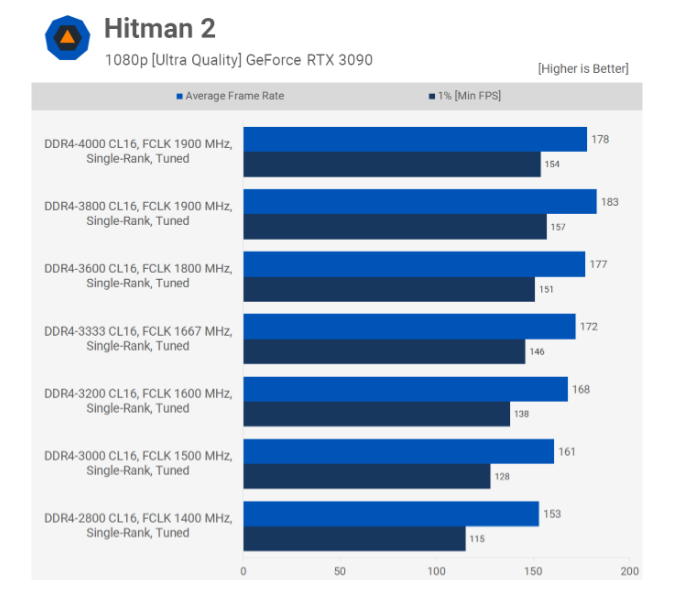This screenshot has height=589, width=675.
Task: Click the value label '168'
Action: pyautogui.click(x=581, y=389)
